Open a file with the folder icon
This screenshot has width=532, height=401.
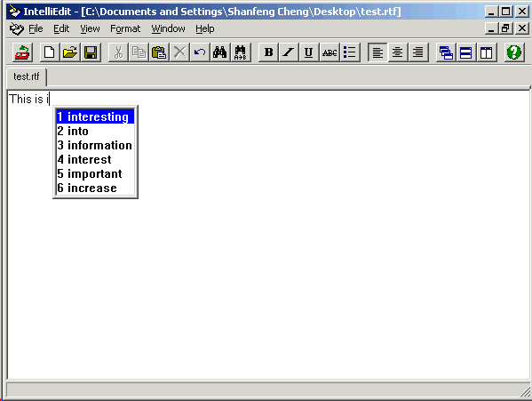tap(70, 52)
